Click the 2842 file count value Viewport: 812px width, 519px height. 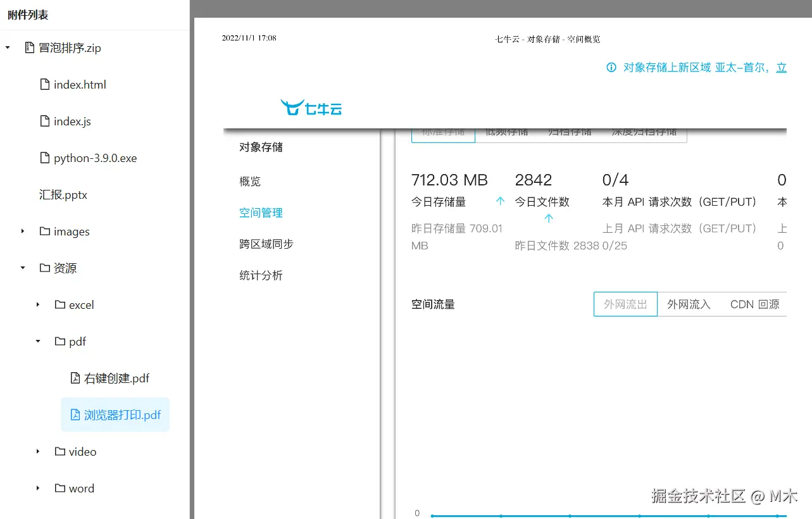tap(534, 180)
